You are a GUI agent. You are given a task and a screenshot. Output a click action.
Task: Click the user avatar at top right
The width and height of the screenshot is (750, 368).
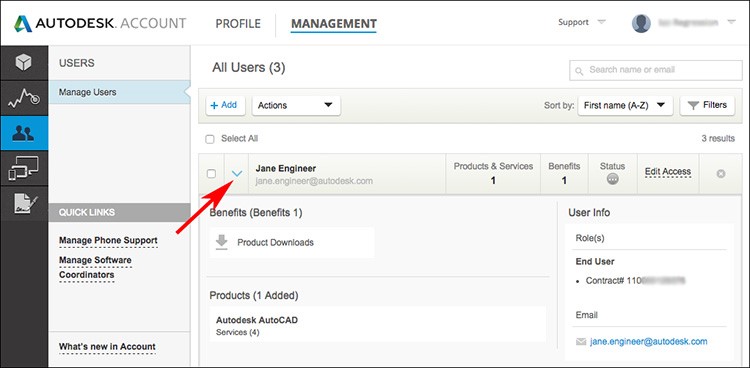641,23
